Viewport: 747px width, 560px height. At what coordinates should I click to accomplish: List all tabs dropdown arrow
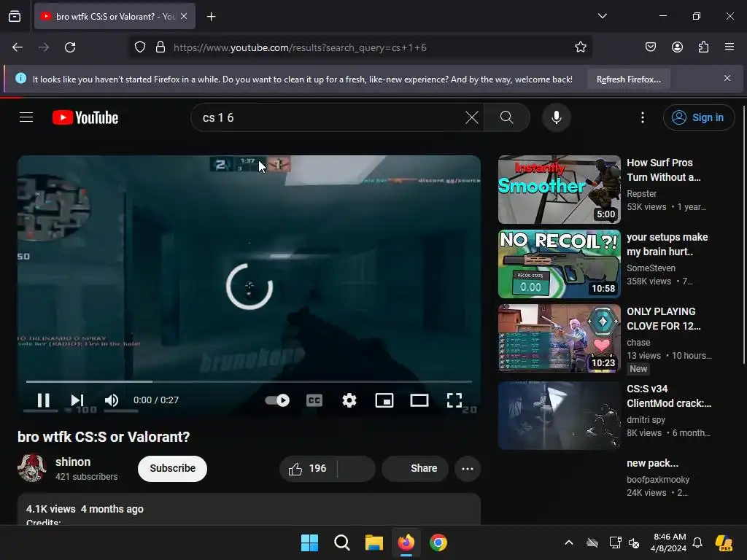tap(603, 16)
